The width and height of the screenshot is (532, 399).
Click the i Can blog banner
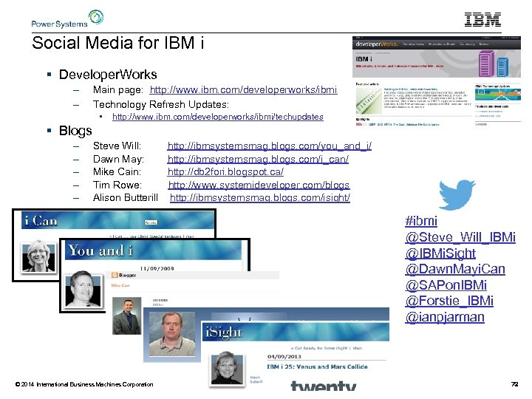pos(117,220)
